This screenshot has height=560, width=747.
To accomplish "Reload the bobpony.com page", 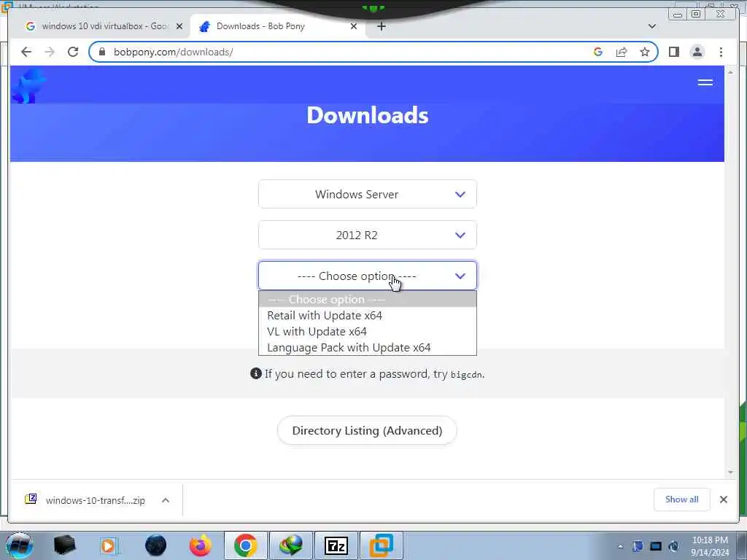I will (73, 52).
